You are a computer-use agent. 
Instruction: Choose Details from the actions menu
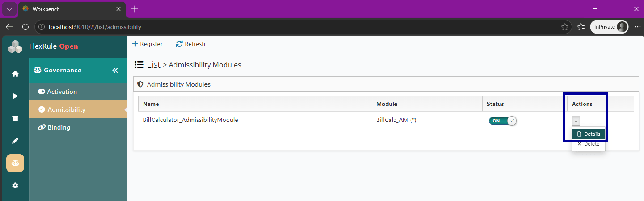pos(589,134)
